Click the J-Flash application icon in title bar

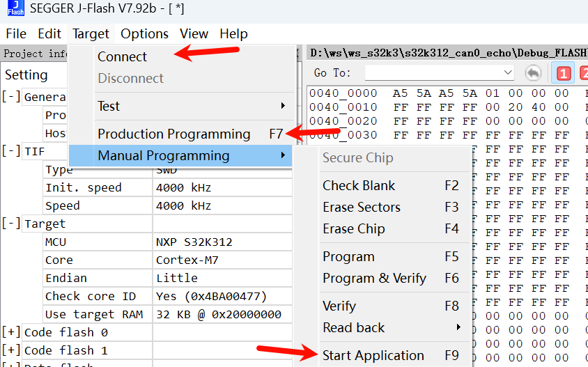pos(15,8)
